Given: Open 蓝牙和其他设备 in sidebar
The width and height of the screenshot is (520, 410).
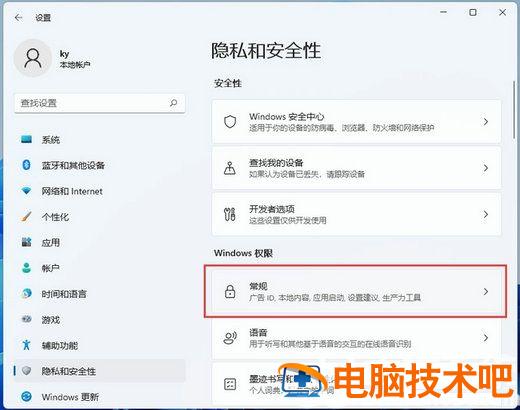Looking at the screenshot, I should pos(100,165).
